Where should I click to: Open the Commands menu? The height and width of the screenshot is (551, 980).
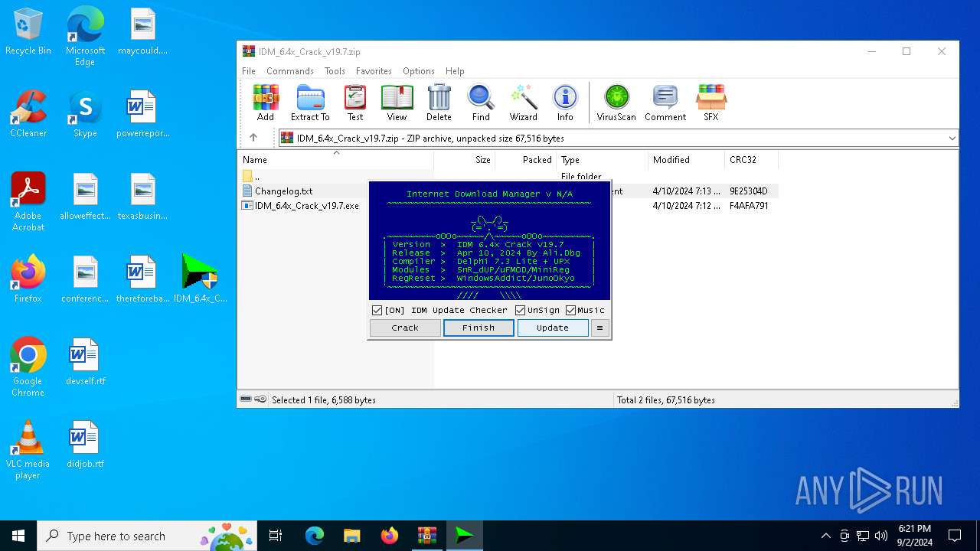[x=290, y=71]
